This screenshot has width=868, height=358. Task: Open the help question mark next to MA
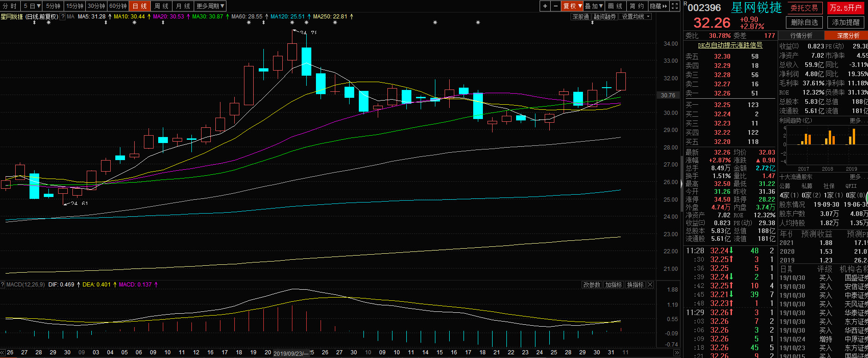(63, 17)
